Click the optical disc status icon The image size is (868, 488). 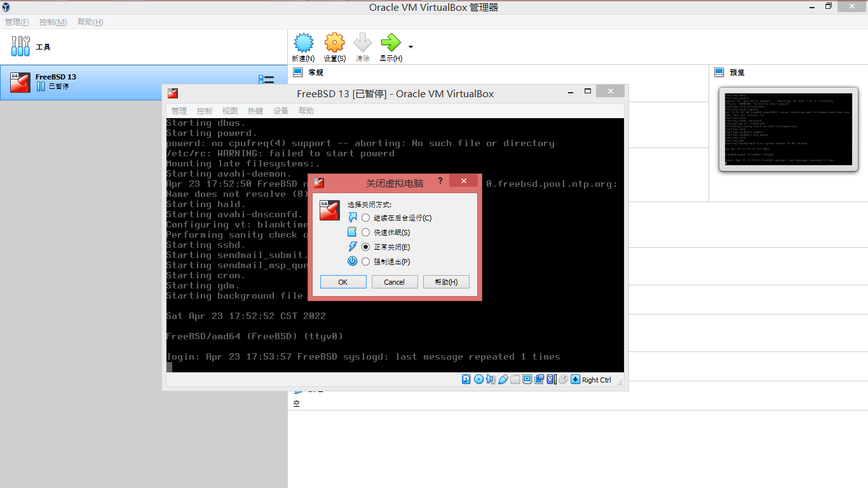click(478, 379)
